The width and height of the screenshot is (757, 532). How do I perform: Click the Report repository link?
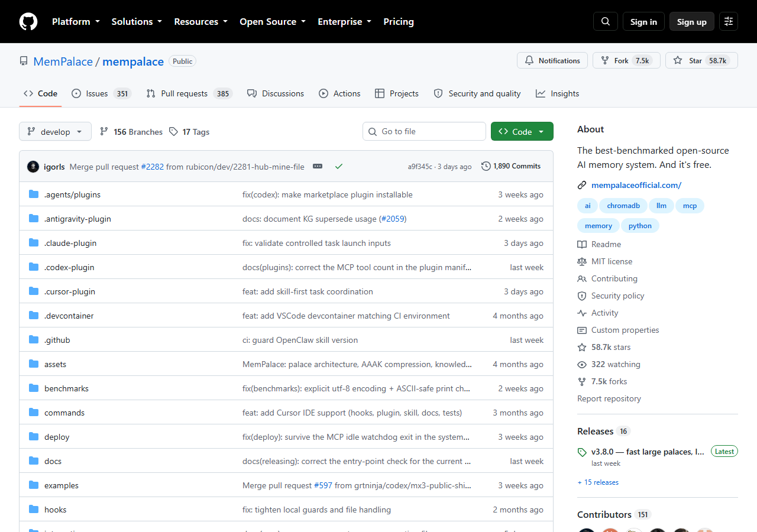[x=609, y=398]
